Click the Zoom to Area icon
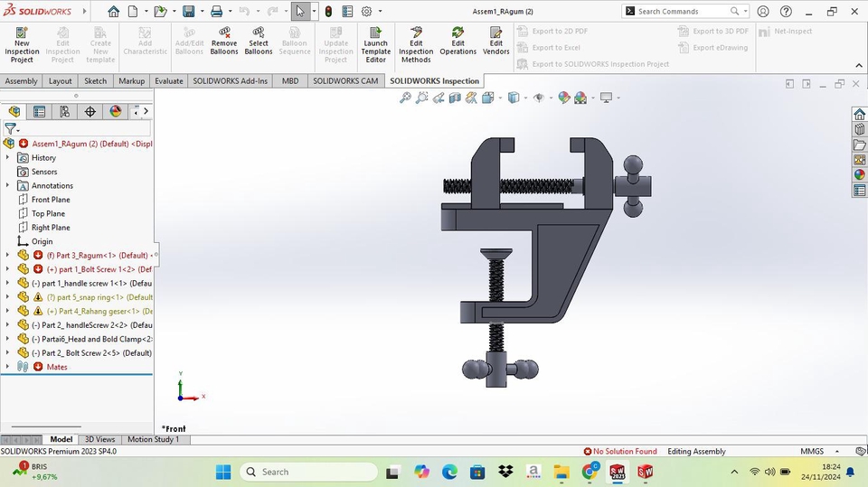 pyautogui.click(x=422, y=98)
